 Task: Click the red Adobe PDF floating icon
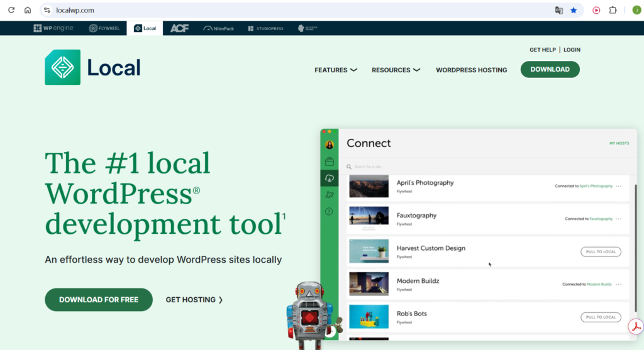636,327
